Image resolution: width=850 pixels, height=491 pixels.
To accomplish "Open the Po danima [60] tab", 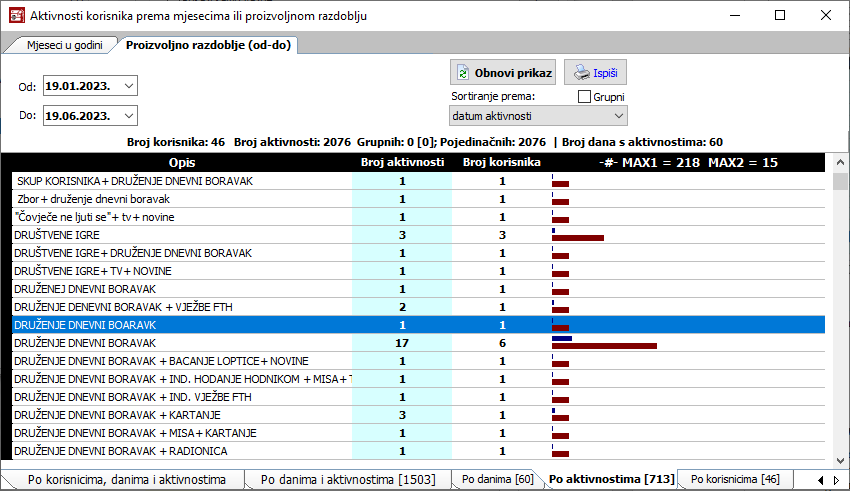I will tap(496, 479).
